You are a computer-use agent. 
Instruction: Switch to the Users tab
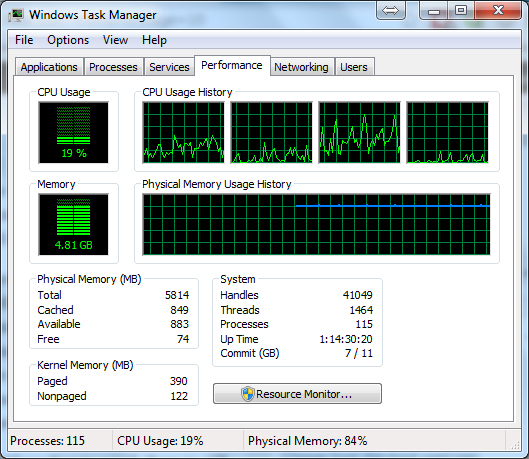pyautogui.click(x=354, y=67)
